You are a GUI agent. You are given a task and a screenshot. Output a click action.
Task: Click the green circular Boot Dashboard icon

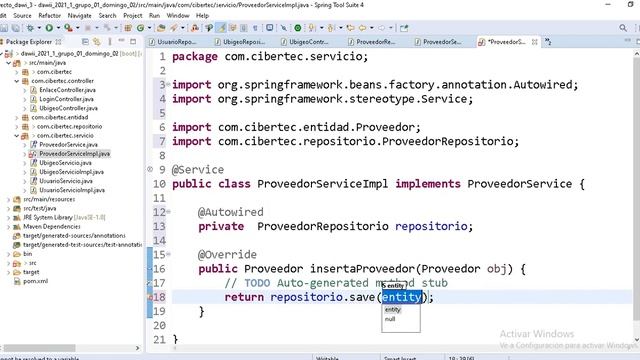(x=298, y=28)
